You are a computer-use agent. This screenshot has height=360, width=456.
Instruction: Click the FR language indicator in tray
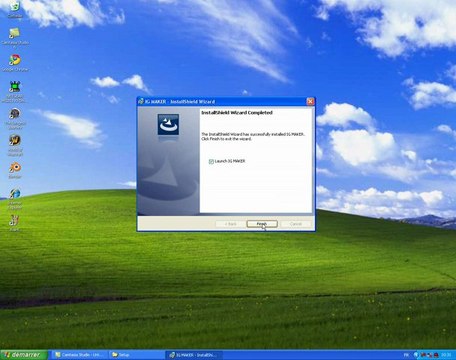coord(406,355)
